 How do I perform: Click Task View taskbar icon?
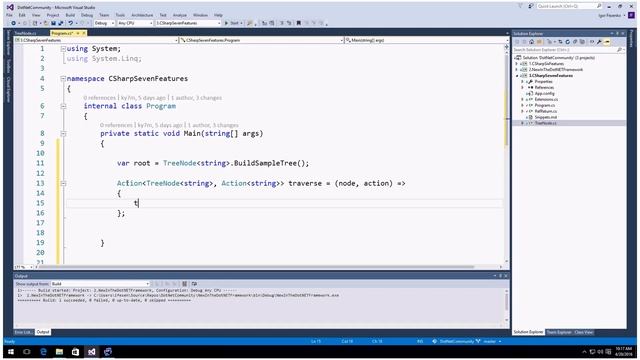point(27,351)
